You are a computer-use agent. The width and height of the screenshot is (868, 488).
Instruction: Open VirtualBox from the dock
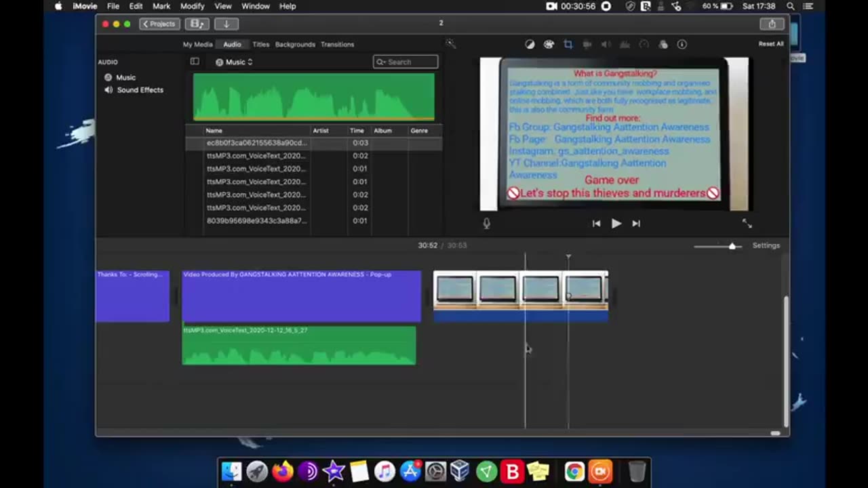(x=460, y=471)
